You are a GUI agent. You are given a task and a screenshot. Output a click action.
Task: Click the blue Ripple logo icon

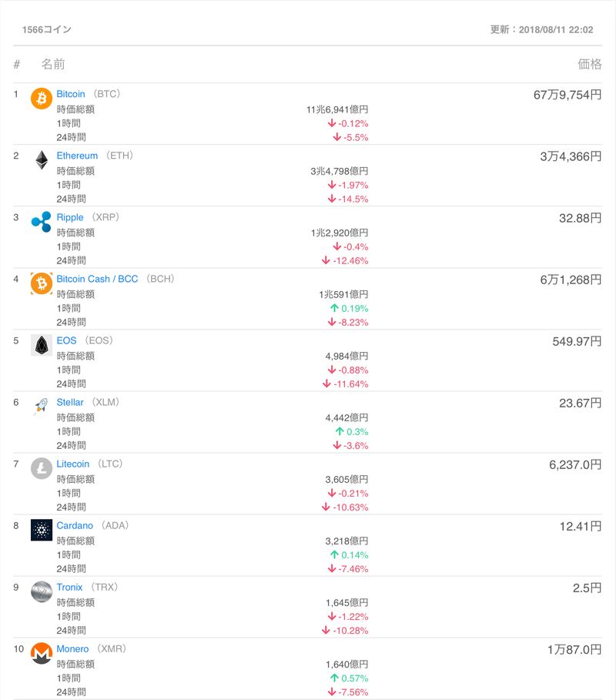click(x=42, y=222)
